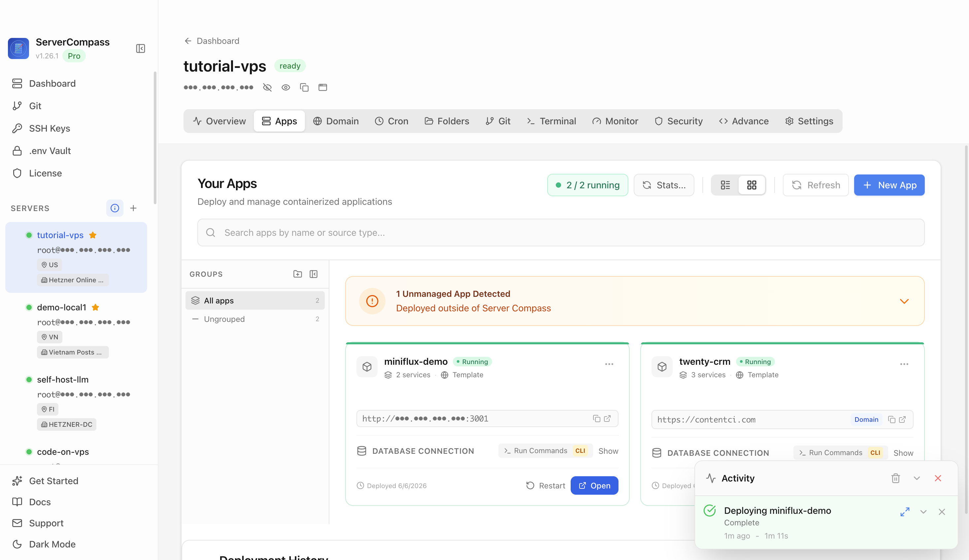
Task: Click the 2 / 2 running status badge
Action: coord(587,185)
